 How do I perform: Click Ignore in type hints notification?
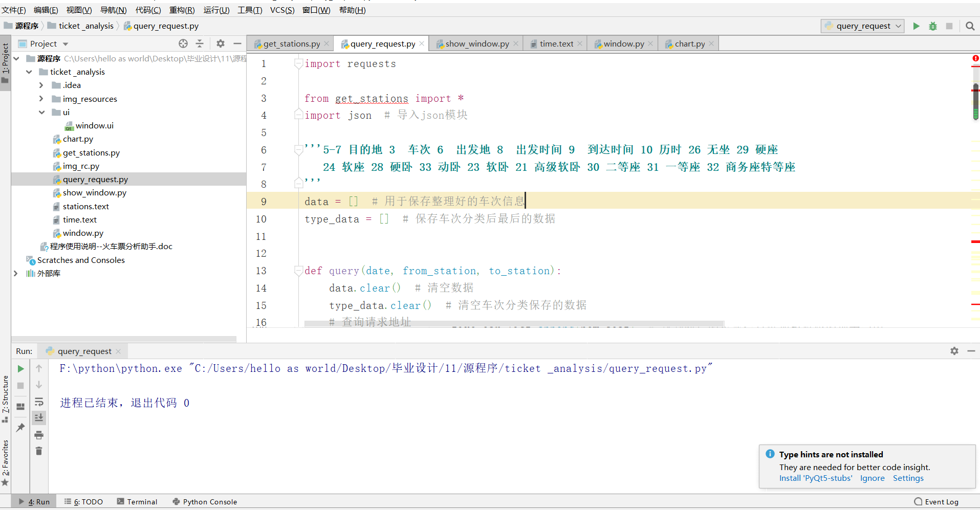coord(872,478)
